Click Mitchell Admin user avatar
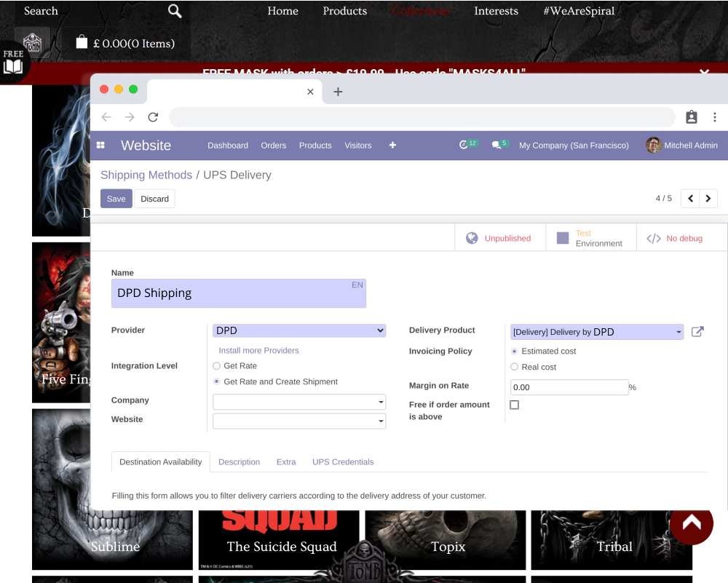The width and height of the screenshot is (728, 583). tap(653, 146)
